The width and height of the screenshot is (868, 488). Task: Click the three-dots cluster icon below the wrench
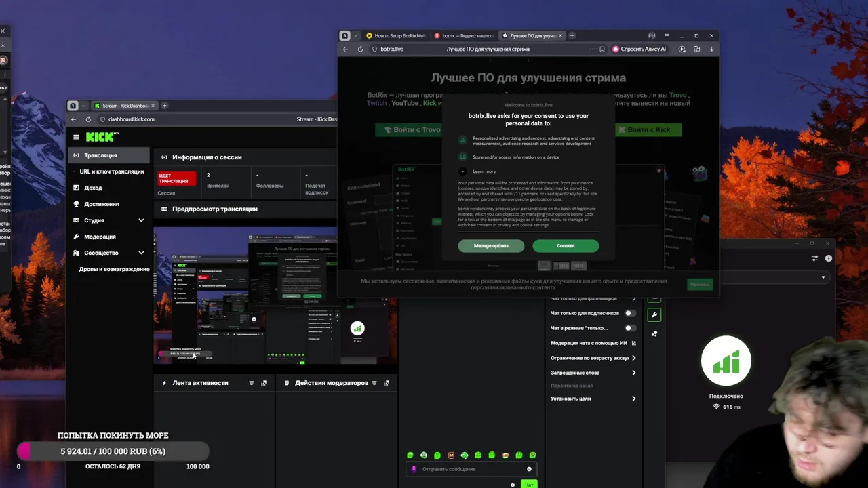[x=654, y=333]
